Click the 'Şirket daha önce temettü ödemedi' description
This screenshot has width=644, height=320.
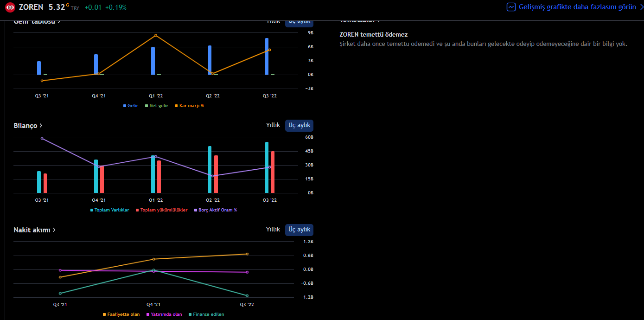point(483,44)
